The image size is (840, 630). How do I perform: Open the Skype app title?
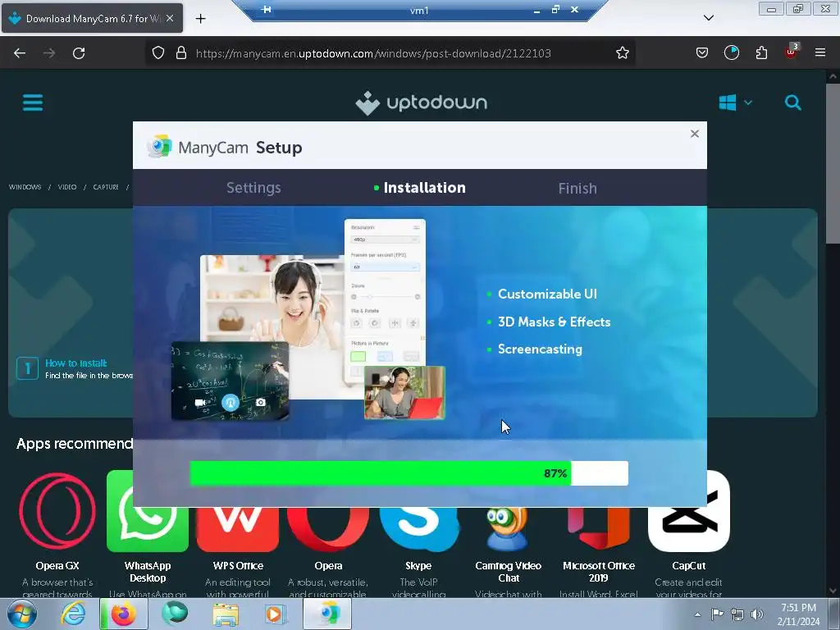[418, 566]
